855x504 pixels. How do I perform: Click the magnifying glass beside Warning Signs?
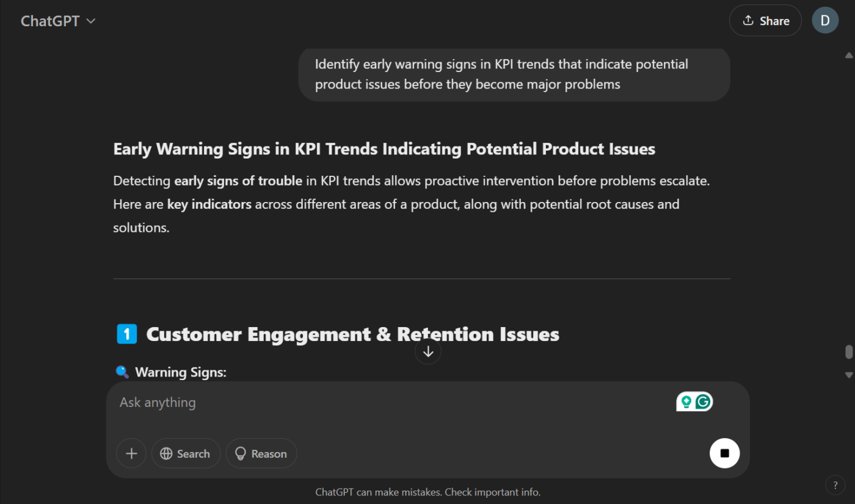point(122,372)
